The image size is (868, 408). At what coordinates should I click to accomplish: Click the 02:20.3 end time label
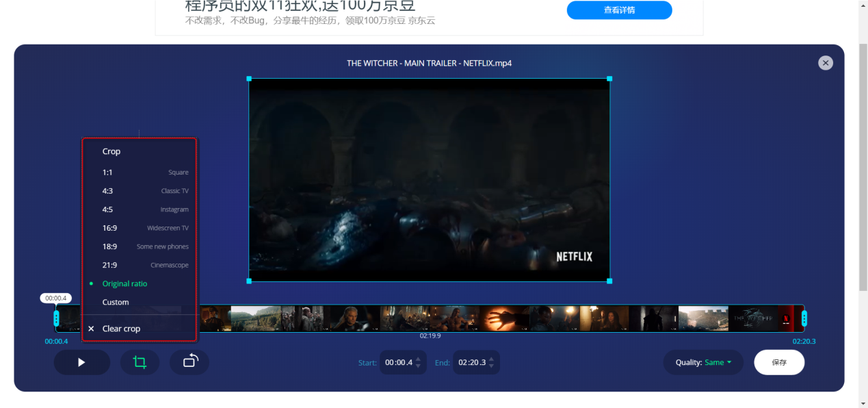(x=804, y=341)
